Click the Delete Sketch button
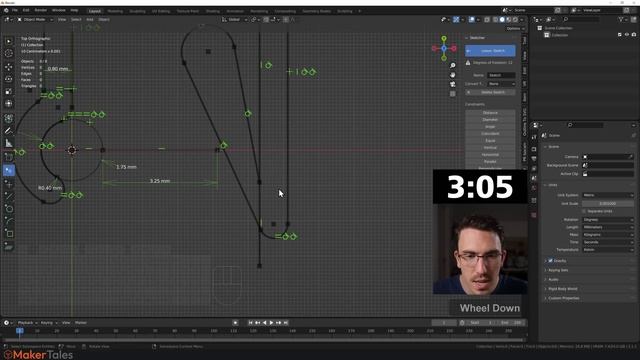Viewport: 640px width, 360px height. point(490,93)
